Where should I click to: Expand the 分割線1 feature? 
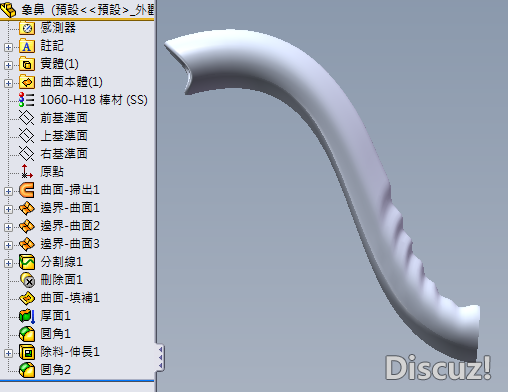click(9, 263)
